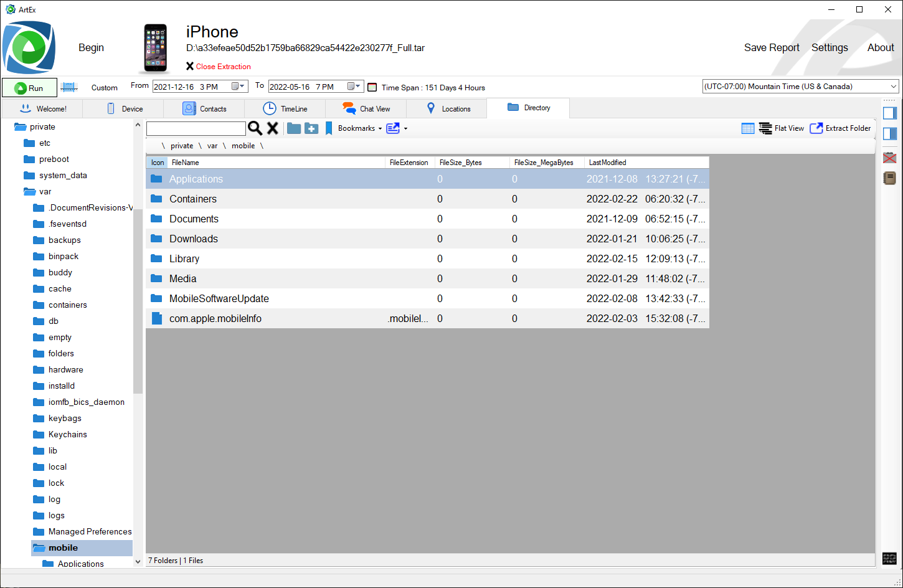Click the Flat View button
The image size is (903, 588).
[x=782, y=128]
